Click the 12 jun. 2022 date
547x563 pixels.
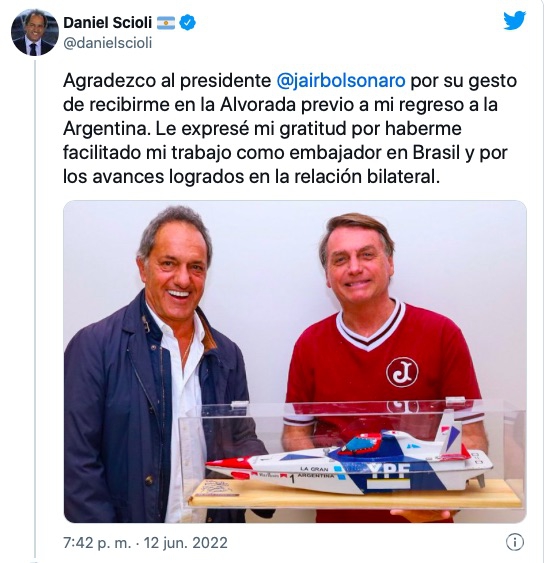pyautogui.click(x=186, y=543)
